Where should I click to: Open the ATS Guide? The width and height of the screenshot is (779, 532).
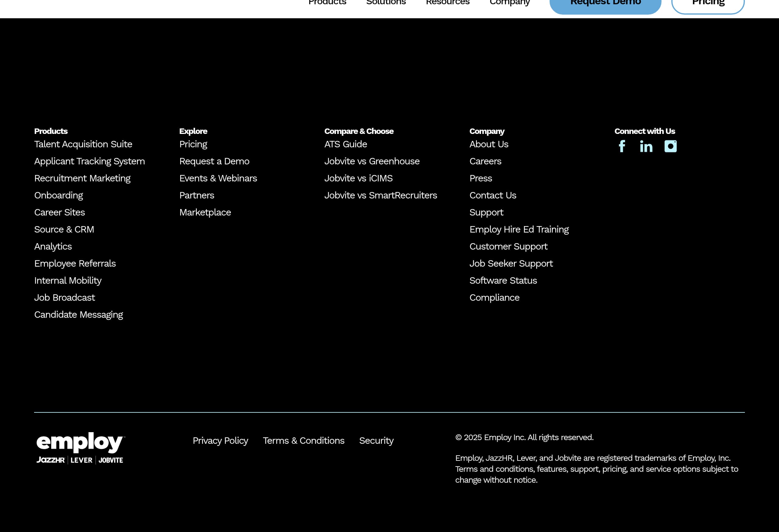(x=346, y=144)
